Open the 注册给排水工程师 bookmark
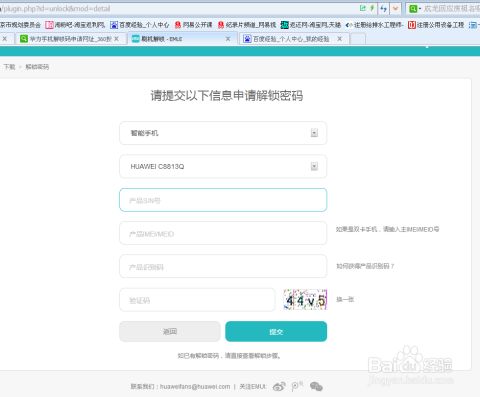 [x=374, y=25]
